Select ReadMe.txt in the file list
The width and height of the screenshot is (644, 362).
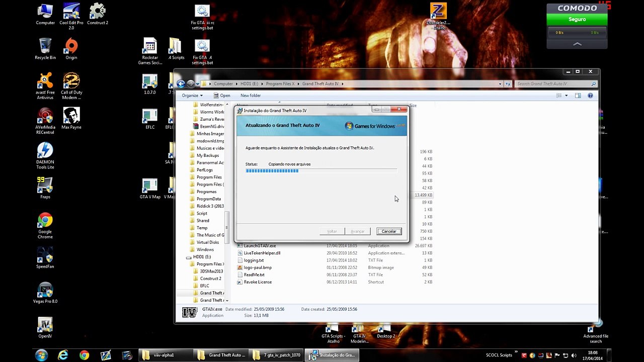click(x=254, y=275)
